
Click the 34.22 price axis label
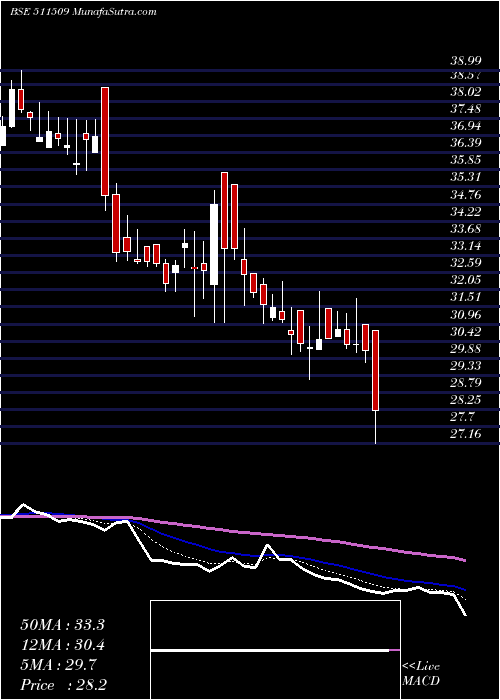tap(466, 212)
